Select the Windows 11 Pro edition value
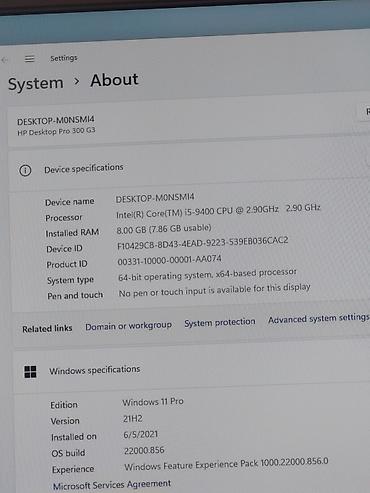This screenshot has width=370, height=493. pyautogui.click(x=153, y=402)
